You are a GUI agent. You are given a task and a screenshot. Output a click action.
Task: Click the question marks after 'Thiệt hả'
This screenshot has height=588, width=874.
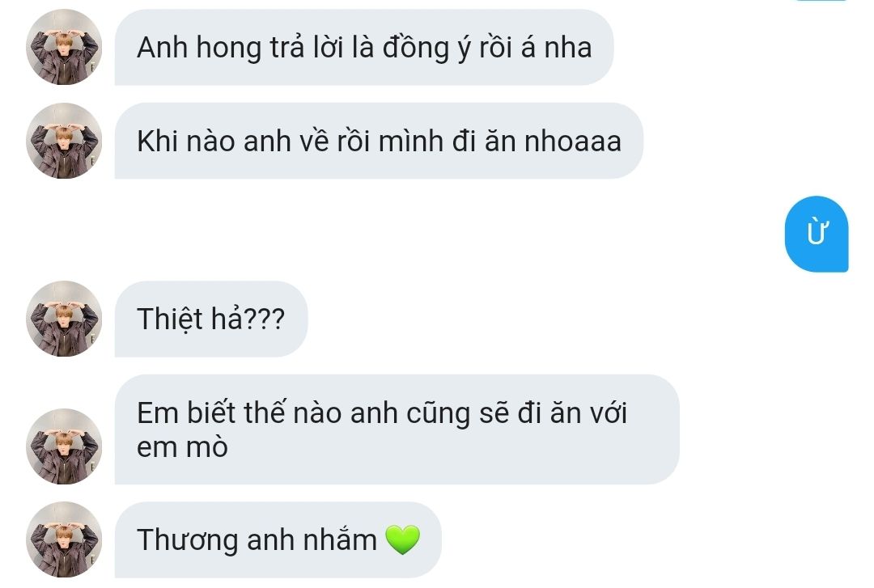(x=265, y=319)
